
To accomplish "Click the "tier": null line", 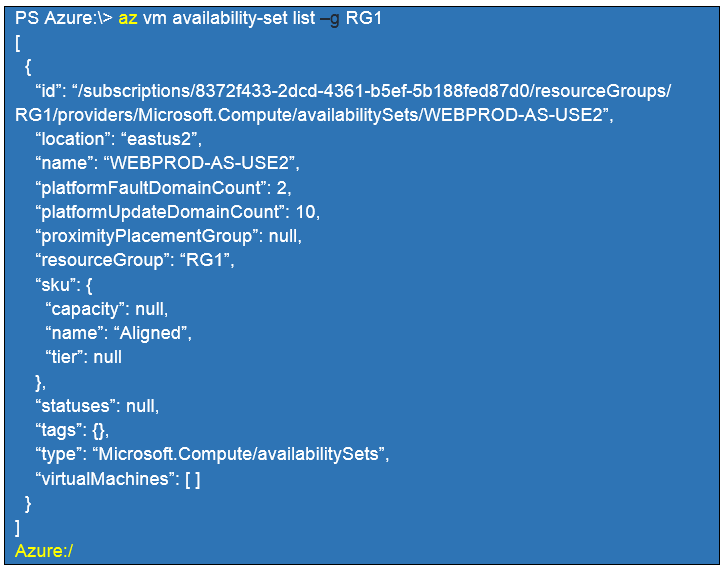I will coord(84,356).
